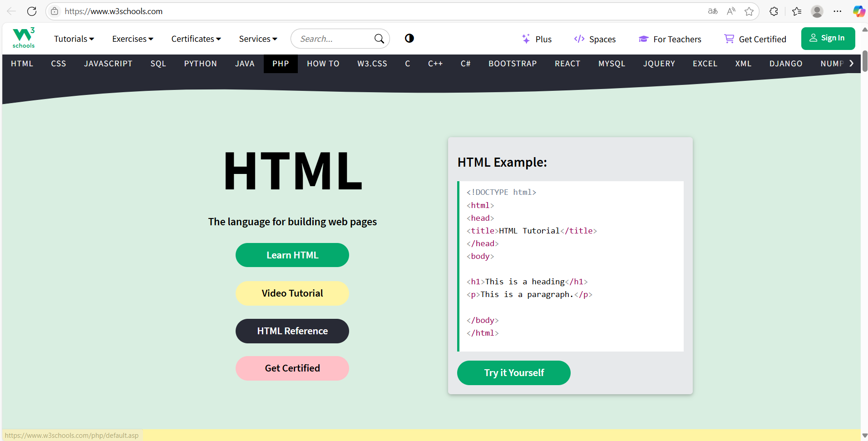Toggle dark mode with the contrast icon

(x=409, y=39)
